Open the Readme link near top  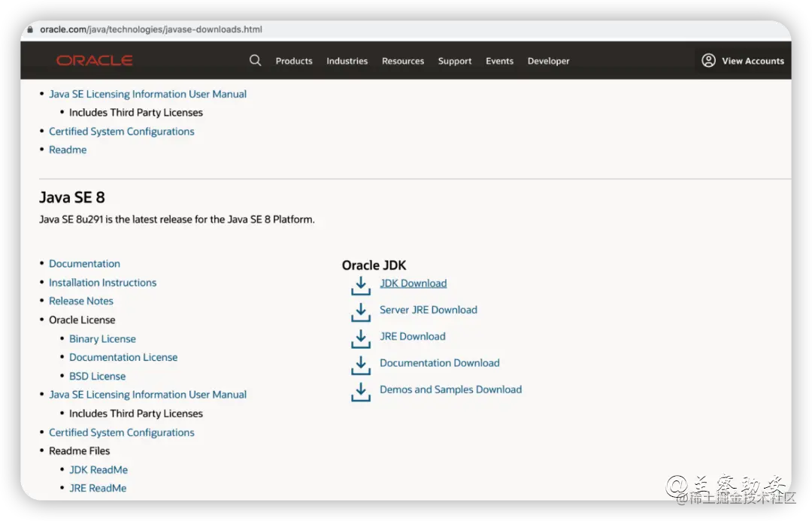point(68,150)
